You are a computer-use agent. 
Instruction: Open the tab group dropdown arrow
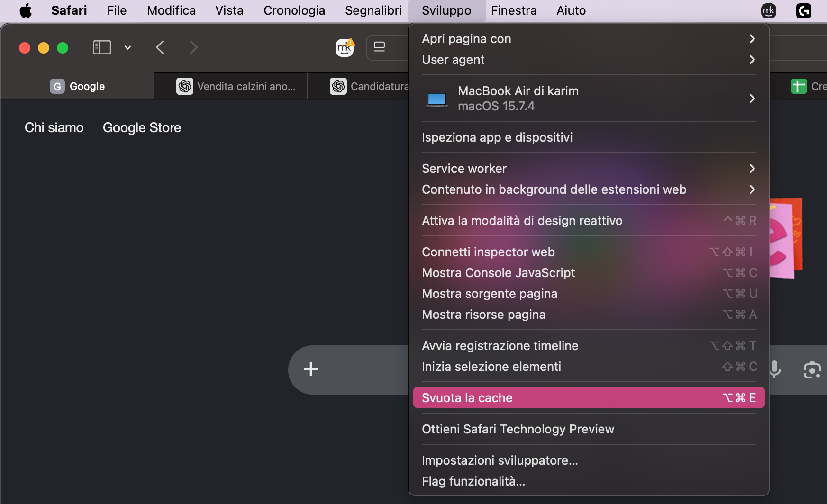click(x=127, y=47)
